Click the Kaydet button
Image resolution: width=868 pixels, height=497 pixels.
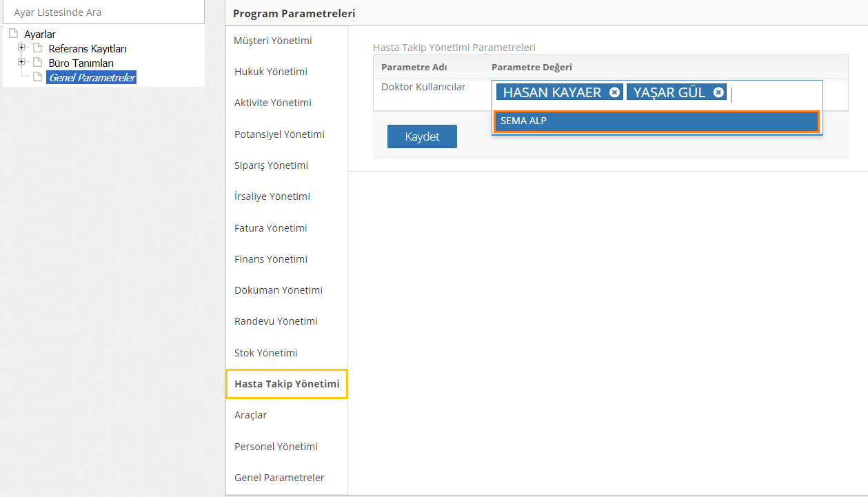(422, 136)
